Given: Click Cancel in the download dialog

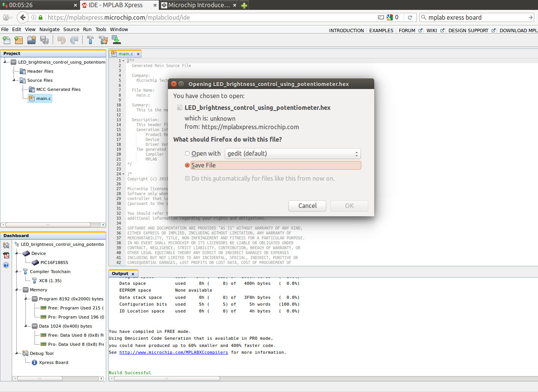Looking at the screenshot, I should (x=307, y=206).
